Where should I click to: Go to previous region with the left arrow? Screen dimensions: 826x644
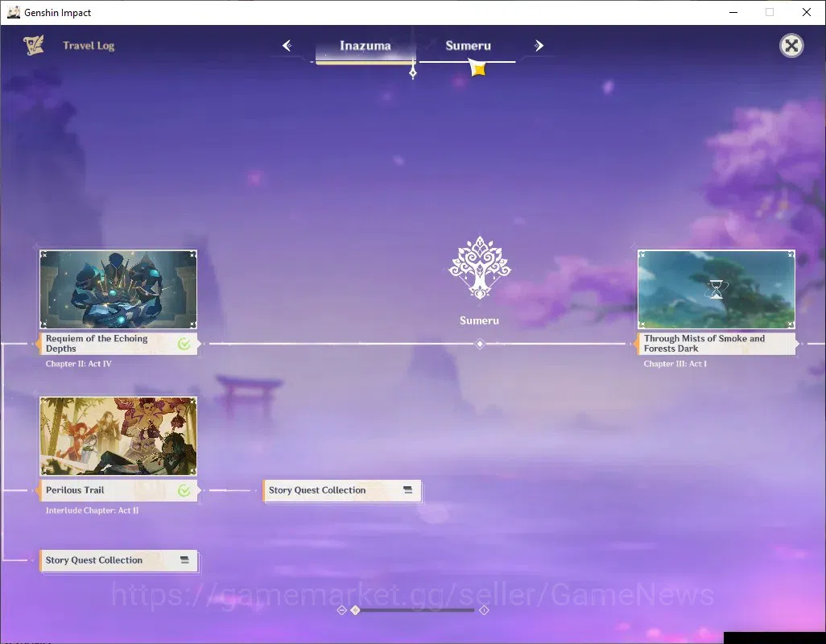pyautogui.click(x=287, y=46)
